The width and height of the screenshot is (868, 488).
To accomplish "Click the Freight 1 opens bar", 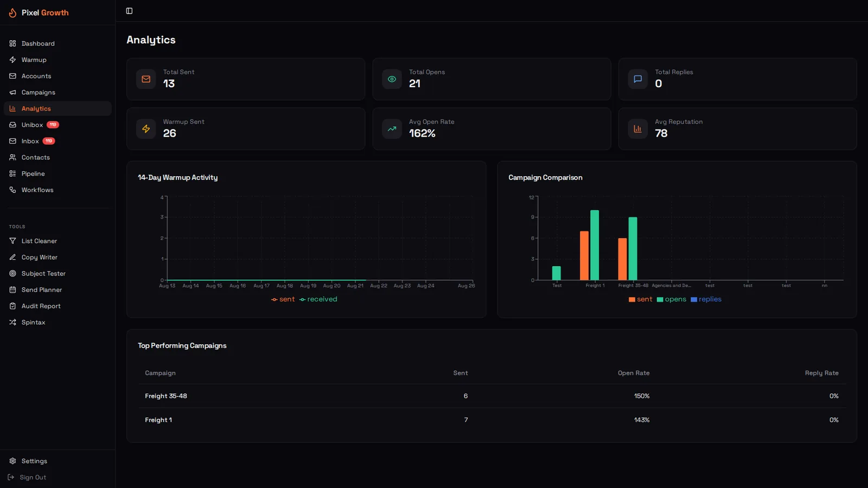I will click(595, 245).
